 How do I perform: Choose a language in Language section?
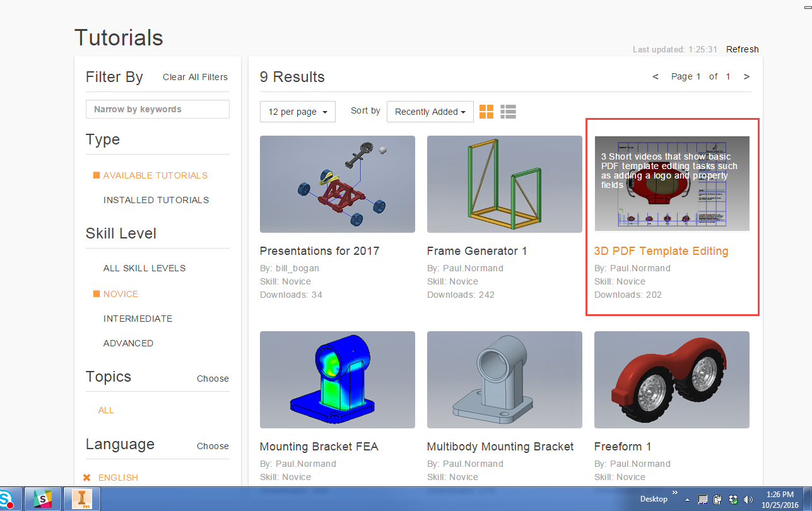pyautogui.click(x=213, y=446)
